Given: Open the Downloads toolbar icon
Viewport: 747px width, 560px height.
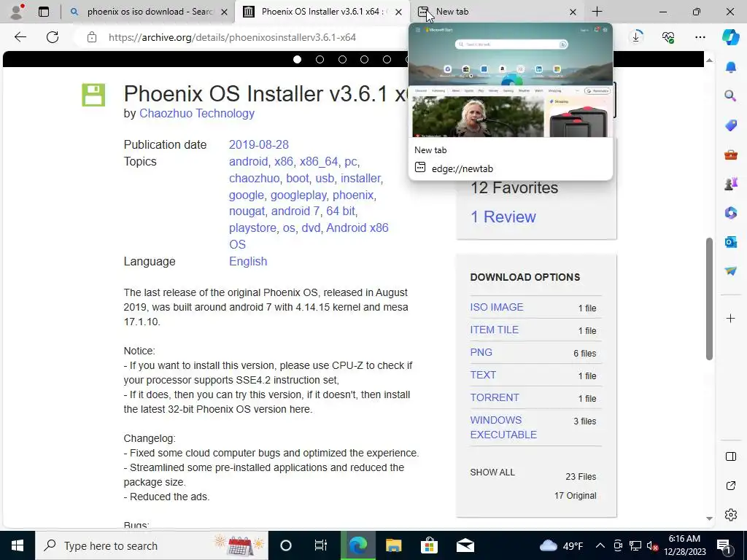Looking at the screenshot, I should click(x=636, y=36).
